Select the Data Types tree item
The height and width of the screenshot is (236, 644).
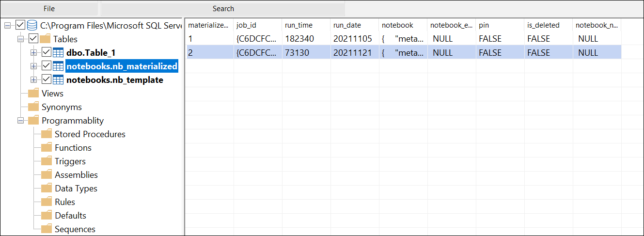coord(76,188)
